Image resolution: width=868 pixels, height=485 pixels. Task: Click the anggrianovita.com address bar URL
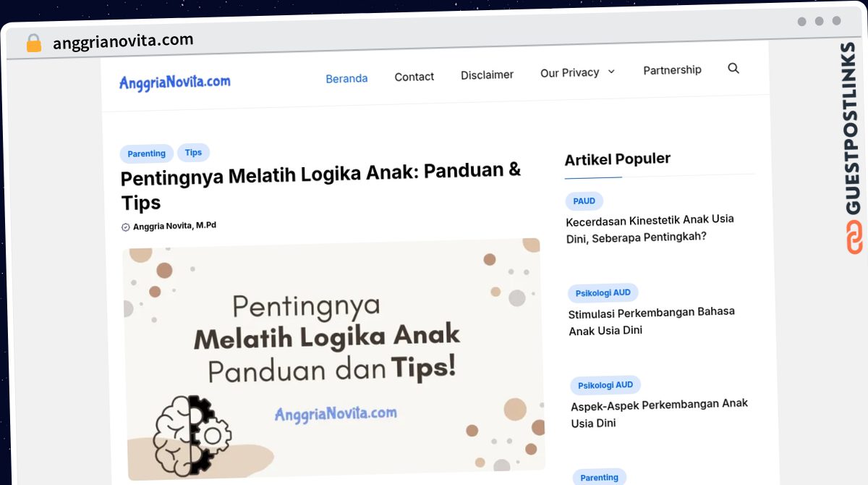click(x=123, y=41)
